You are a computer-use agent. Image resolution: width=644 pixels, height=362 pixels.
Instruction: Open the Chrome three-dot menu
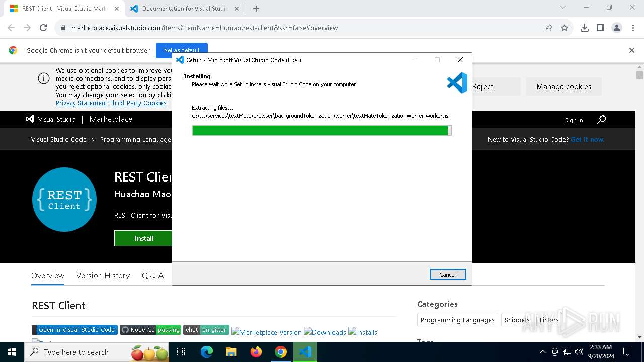pyautogui.click(x=632, y=28)
